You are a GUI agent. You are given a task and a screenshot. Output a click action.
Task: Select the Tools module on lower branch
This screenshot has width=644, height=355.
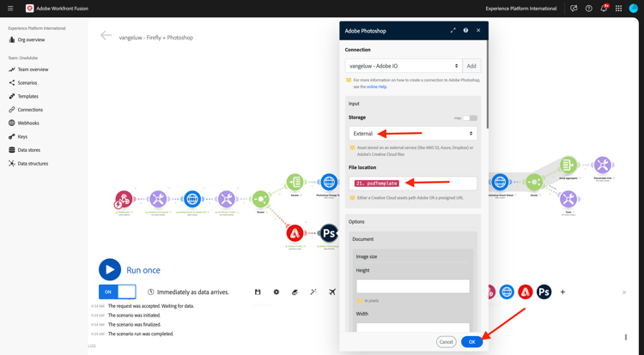568,199
